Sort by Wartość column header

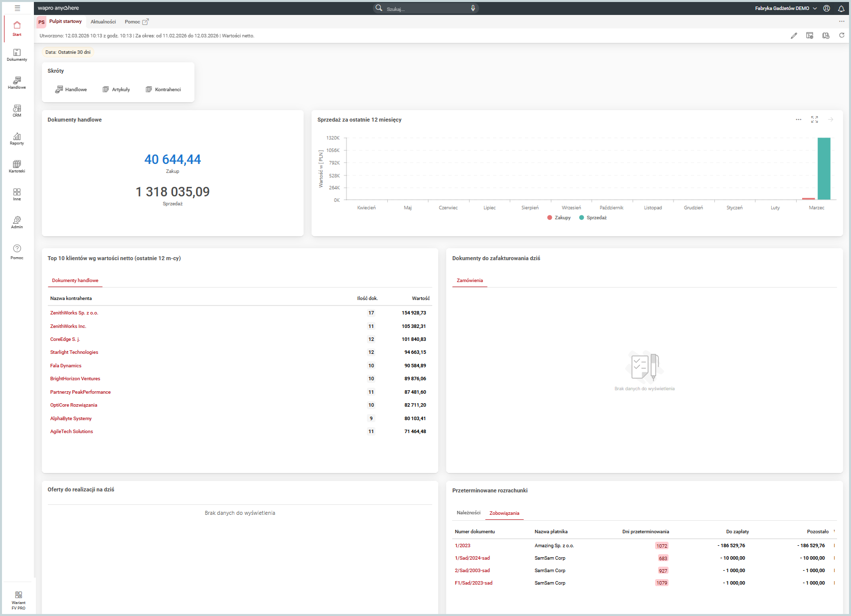pyautogui.click(x=421, y=299)
